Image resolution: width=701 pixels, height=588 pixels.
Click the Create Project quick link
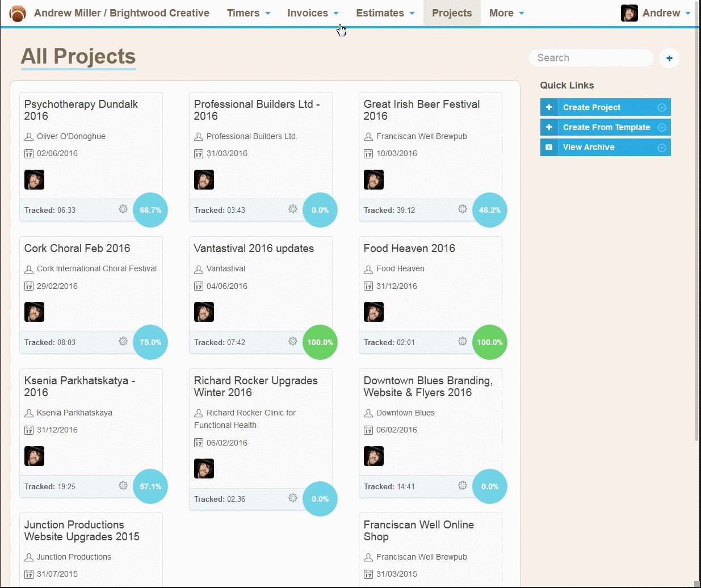coord(606,107)
